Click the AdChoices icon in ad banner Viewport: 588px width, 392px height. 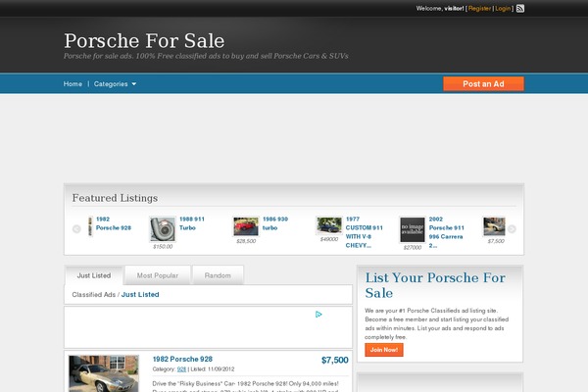point(318,314)
